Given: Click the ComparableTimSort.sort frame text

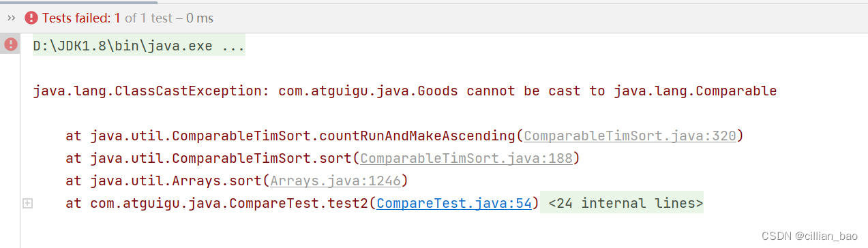Looking at the screenshot, I should pyautogui.click(x=221, y=158).
